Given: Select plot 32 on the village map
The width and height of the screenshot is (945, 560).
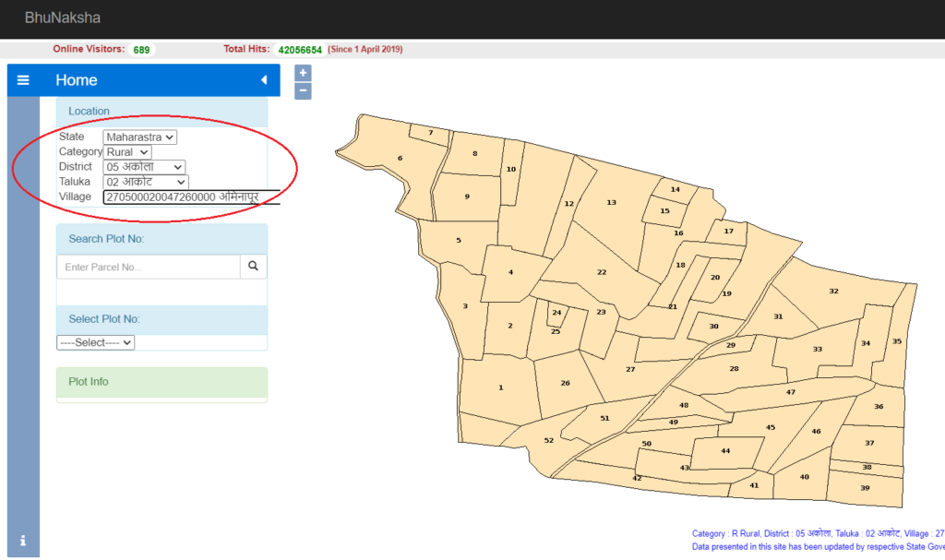Looking at the screenshot, I should [x=833, y=292].
